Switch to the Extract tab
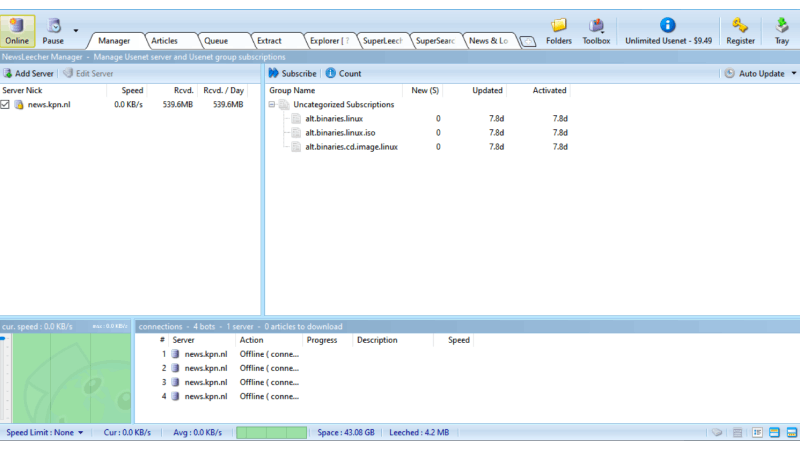This screenshot has height=450, width=800. coord(269,41)
